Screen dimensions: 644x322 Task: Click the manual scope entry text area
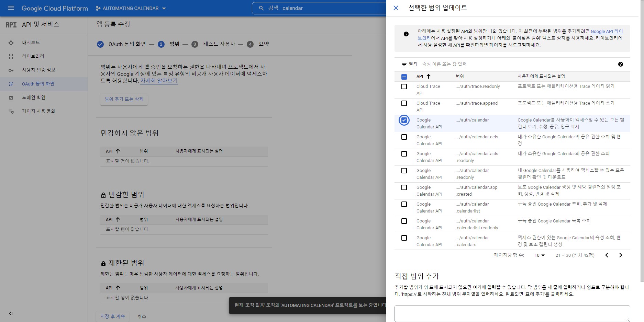click(512, 313)
